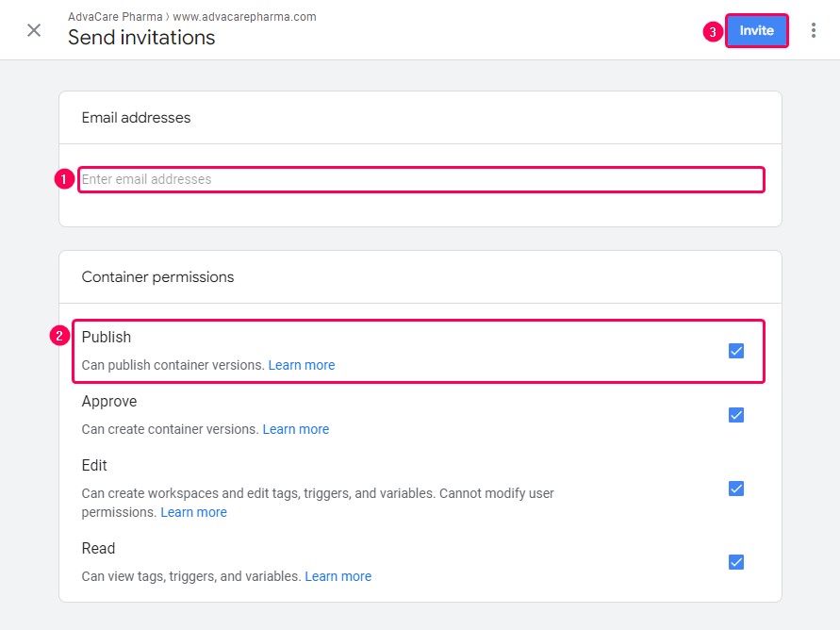Click the Email addresses section header
The width and height of the screenshot is (840, 630).
pyautogui.click(x=136, y=118)
